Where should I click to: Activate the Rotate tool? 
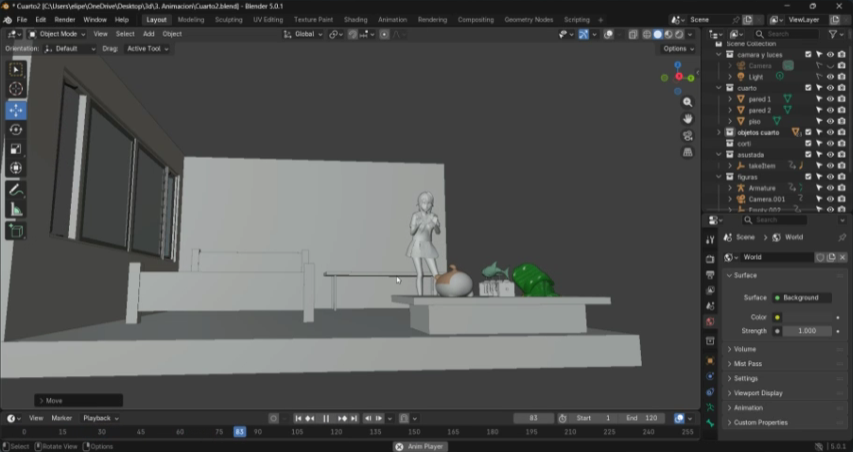coord(16,129)
